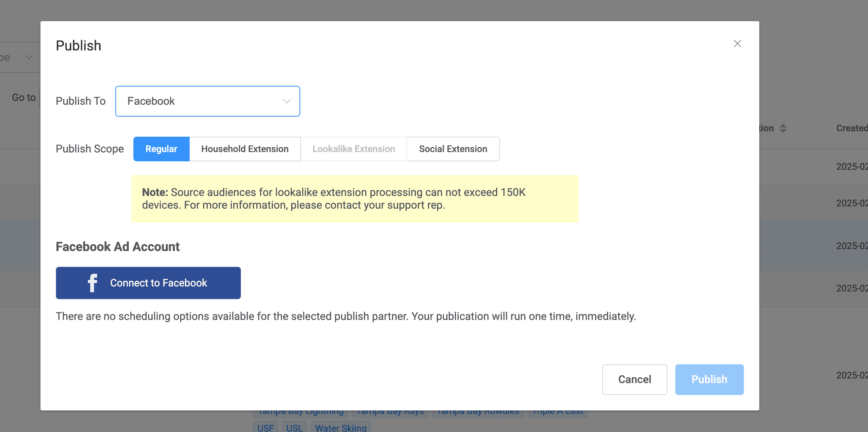
Task: Click the yellow lookalike Note box
Action: (x=355, y=199)
